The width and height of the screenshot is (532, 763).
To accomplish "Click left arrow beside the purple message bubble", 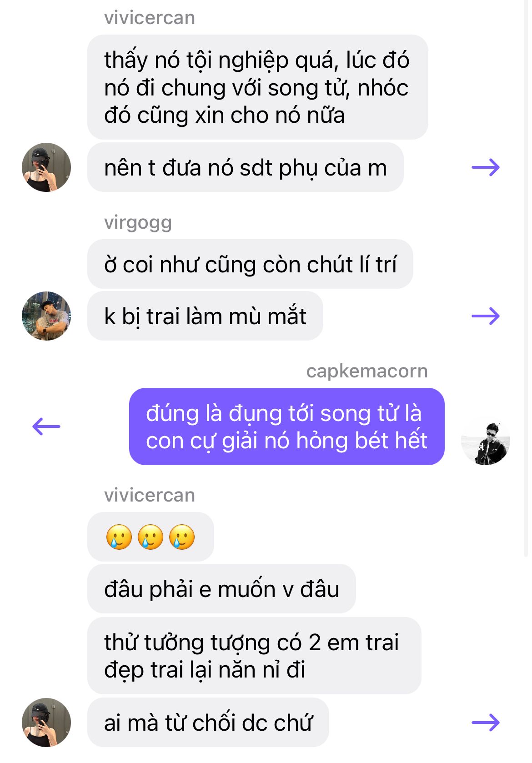I will click(46, 427).
